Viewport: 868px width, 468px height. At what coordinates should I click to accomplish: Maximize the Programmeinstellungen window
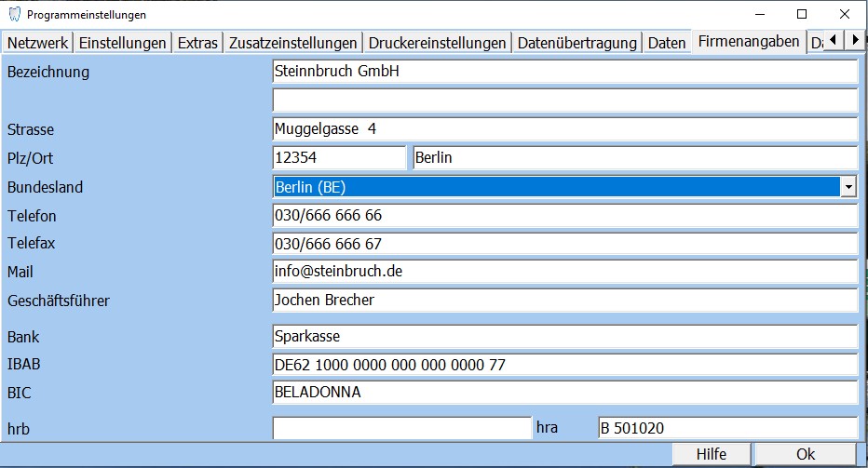(x=801, y=14)
